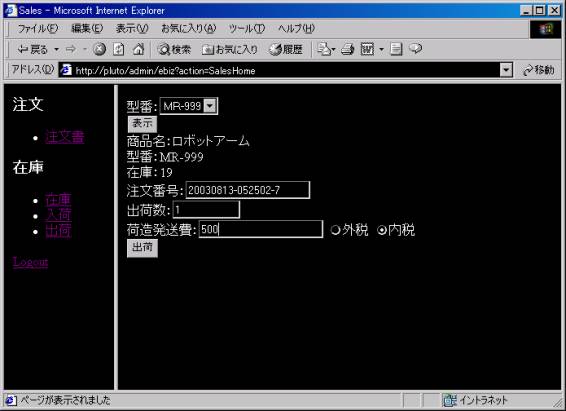
Task: Click the Print icon in toolbar
Action: coord(347,49)
